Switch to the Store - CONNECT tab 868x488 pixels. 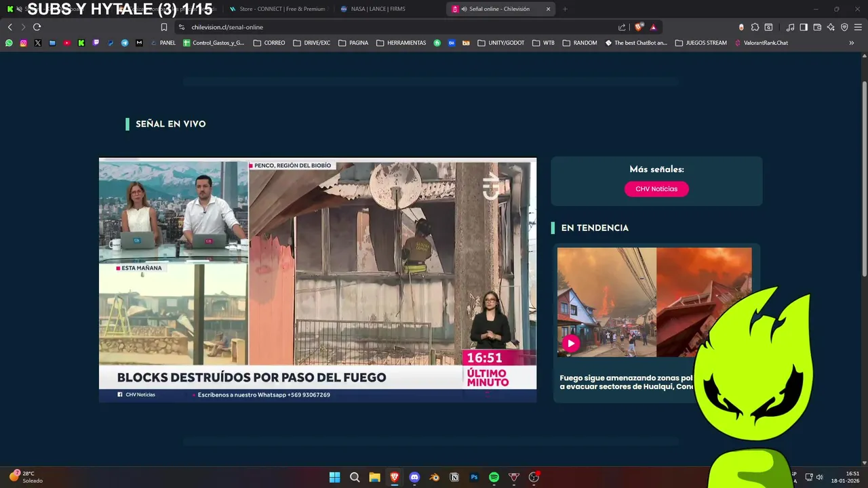click(x=277, y=9)
